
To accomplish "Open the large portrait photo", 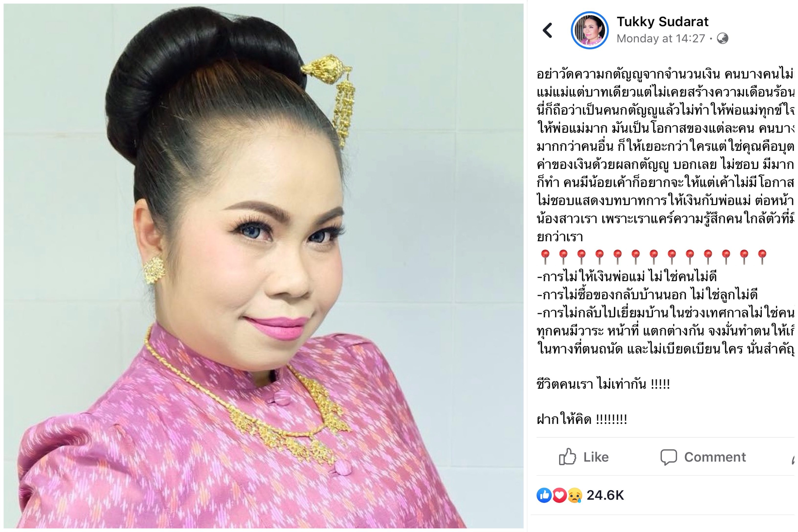I will pos(264,266).
